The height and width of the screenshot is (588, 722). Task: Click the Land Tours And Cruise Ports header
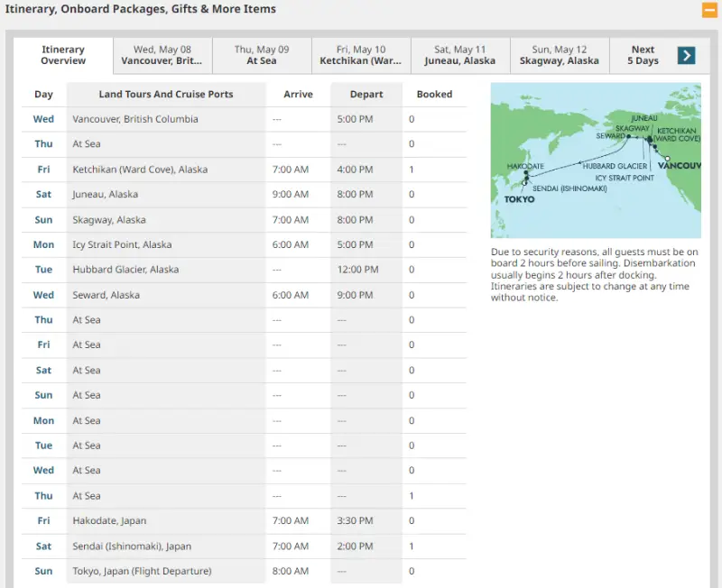click(x=166, y=95)
